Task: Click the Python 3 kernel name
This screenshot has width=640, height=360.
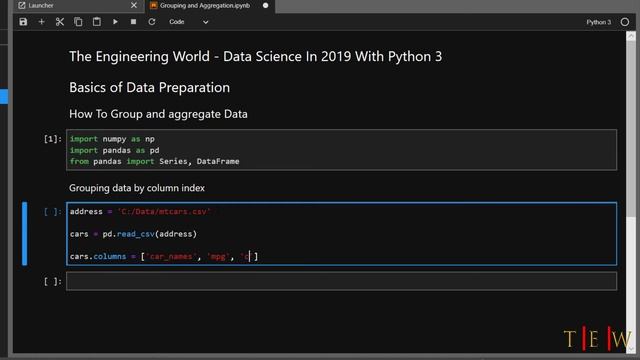Action: coord(598,22)
